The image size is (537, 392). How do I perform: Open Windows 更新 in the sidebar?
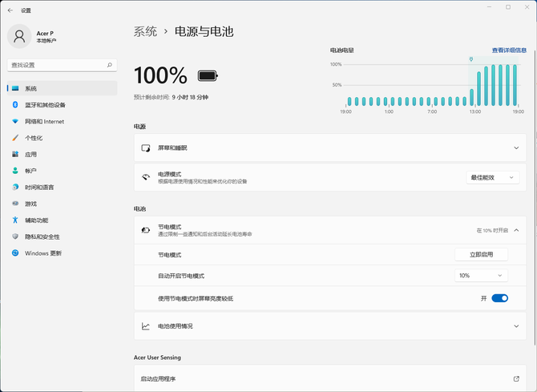coord(42,253)
